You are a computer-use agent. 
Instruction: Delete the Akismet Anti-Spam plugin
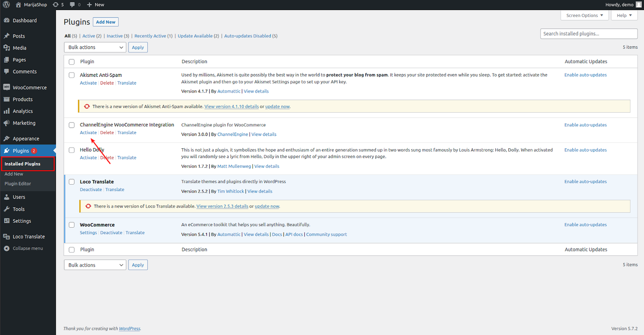tap(107, 83)
